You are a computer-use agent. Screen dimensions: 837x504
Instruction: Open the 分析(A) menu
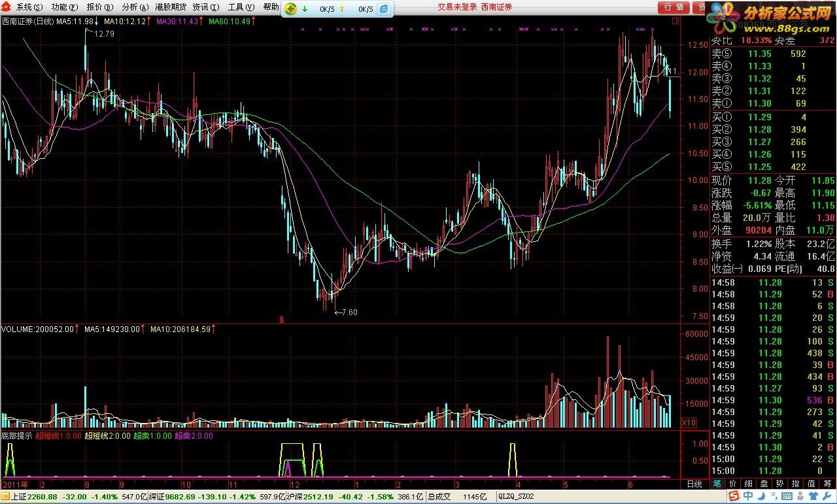(135, 7)
